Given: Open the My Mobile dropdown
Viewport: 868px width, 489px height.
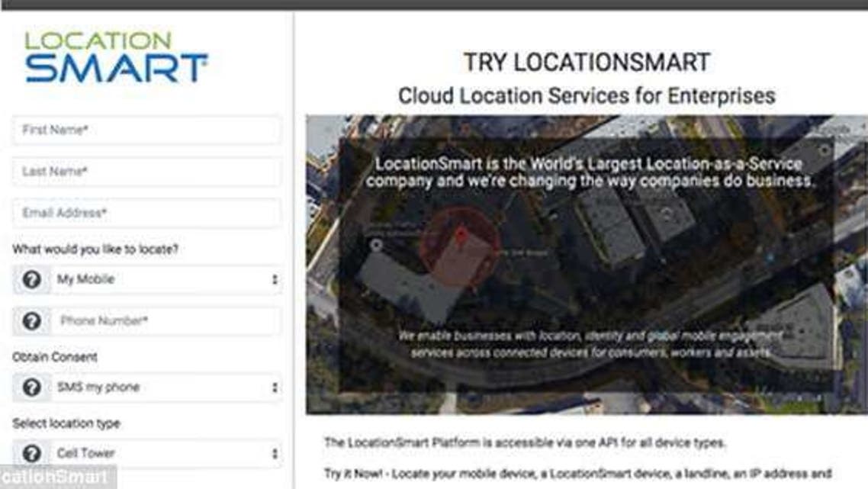Looking at the screenshot, I should click(x=166, y=279).
